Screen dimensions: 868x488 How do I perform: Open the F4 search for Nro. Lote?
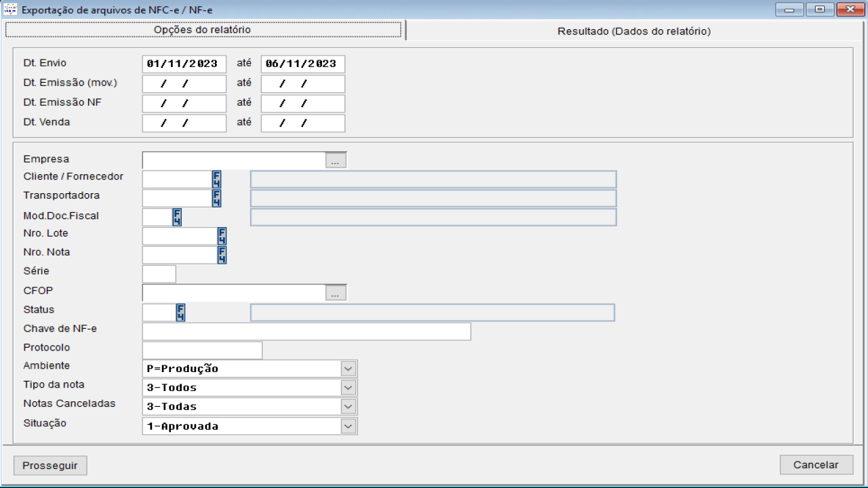(222, 236)
